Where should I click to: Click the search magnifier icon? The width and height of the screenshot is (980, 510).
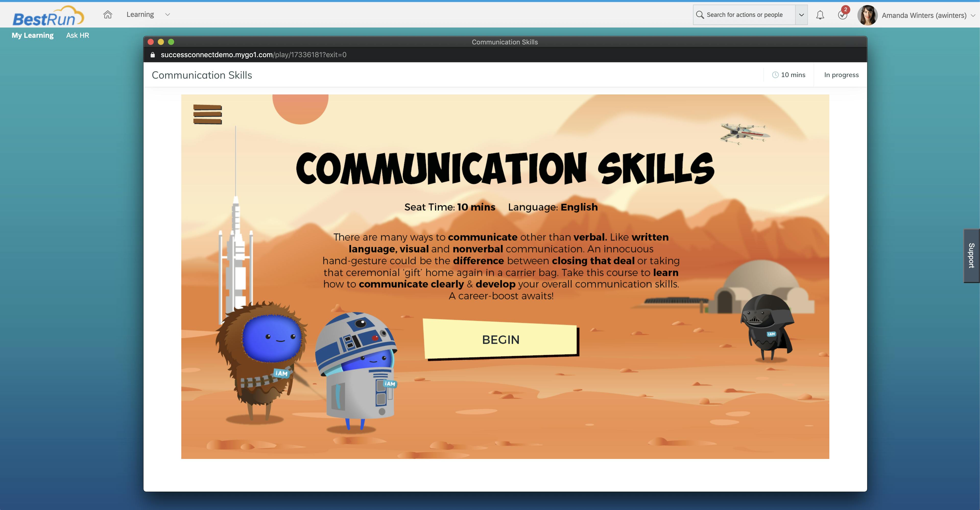[x=700, y=15]
